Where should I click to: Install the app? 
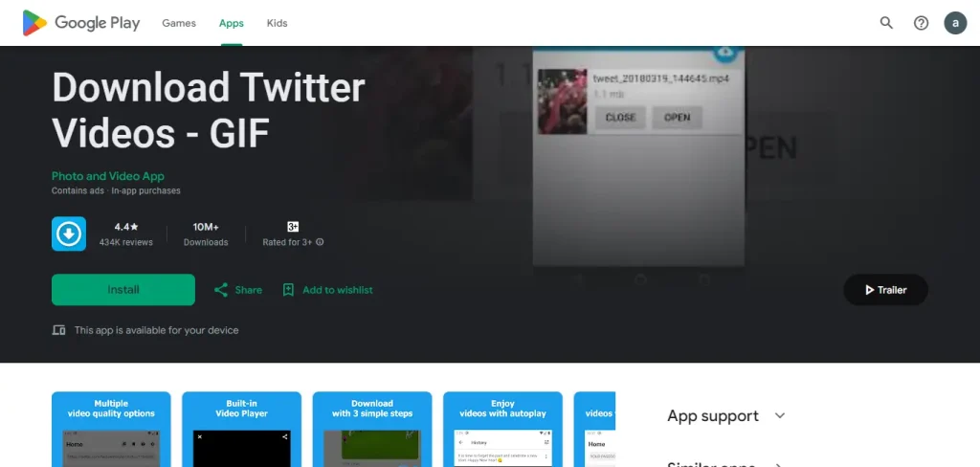pyautogui.click(x=123, y=289)
